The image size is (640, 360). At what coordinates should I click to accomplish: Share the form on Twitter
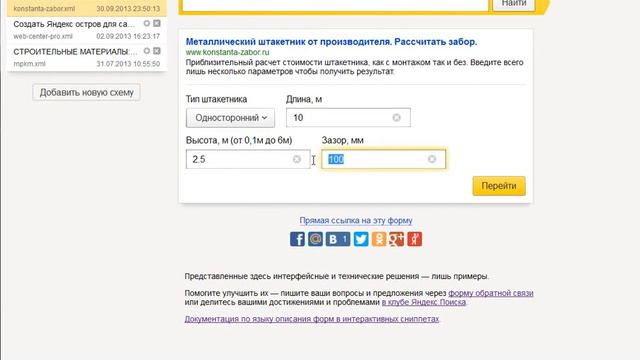[x=361, y=239]
